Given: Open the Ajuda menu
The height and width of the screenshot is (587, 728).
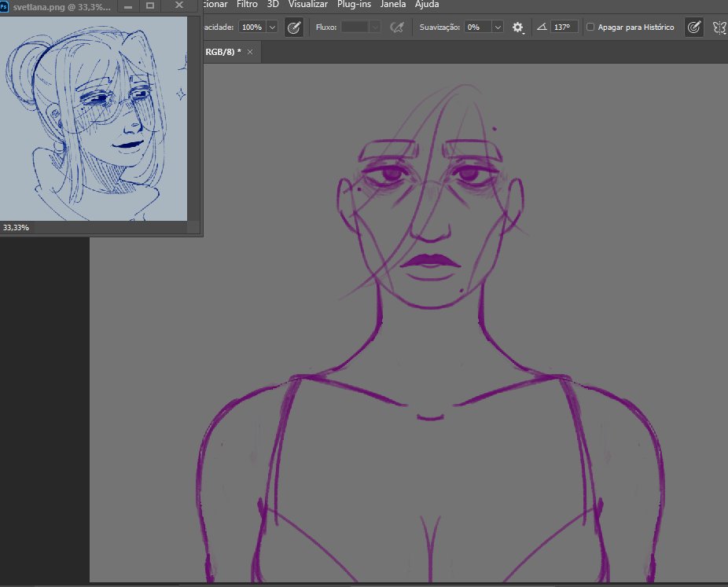Looking at the screenshot, I should tap(427, 4).
